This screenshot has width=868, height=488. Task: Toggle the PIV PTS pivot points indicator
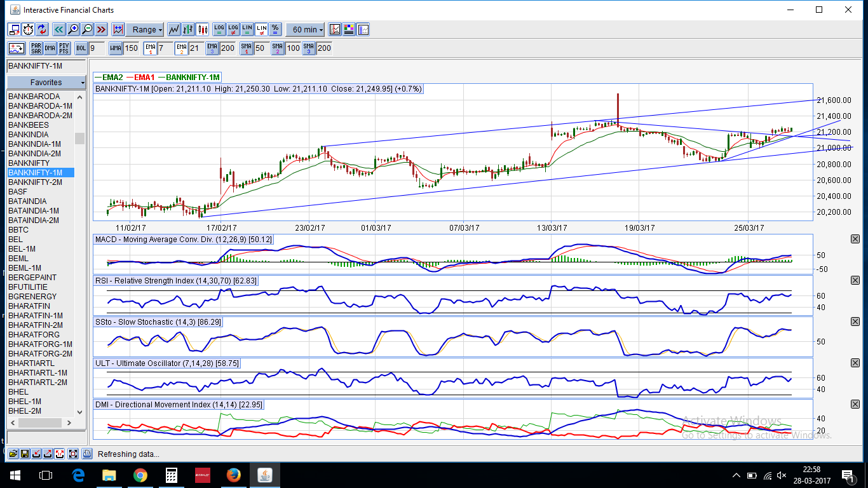coord(64,48)
